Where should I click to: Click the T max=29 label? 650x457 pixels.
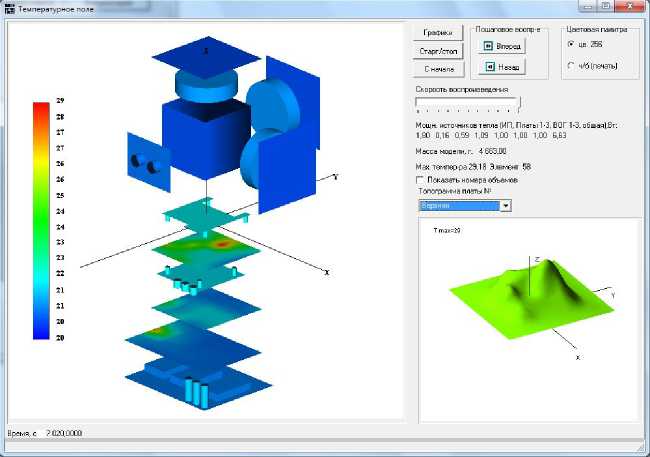(447, 230)
